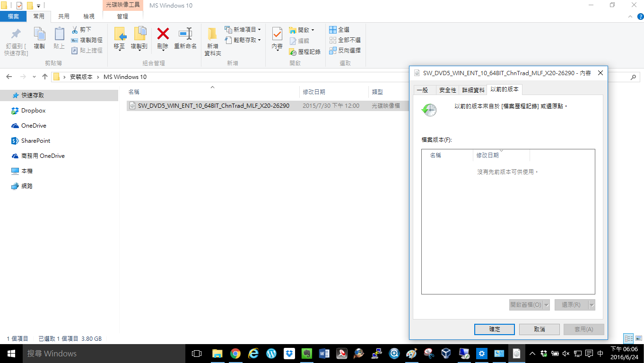Open Task View on taskbar

click(196, 354)
